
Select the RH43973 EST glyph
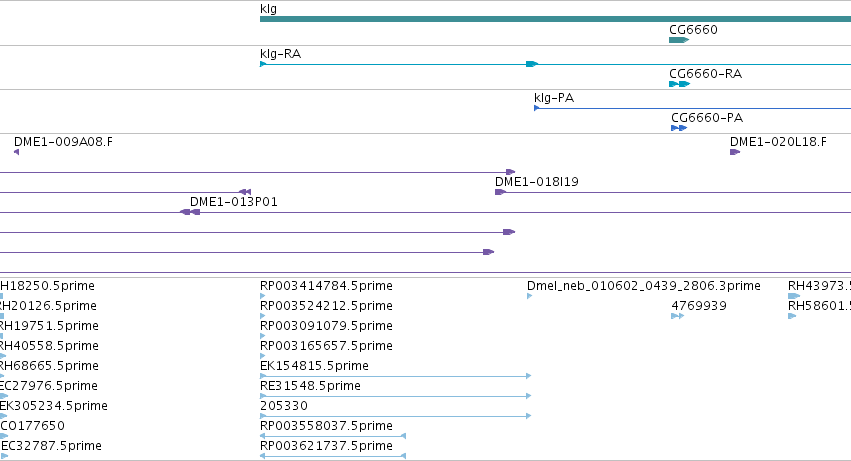(793, 296)
